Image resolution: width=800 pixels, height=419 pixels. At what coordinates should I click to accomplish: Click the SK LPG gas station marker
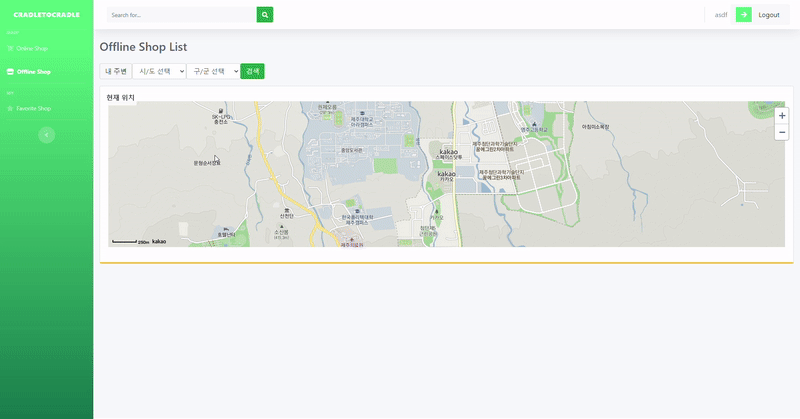pos(221,116)
